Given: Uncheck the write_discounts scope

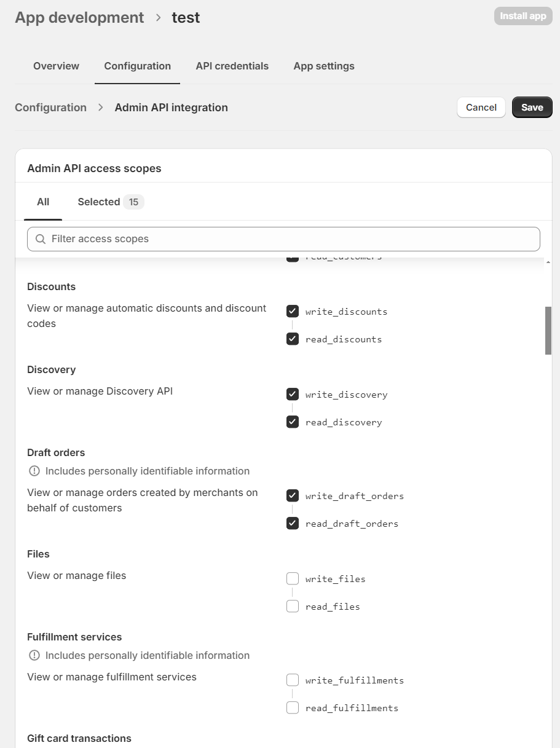Looking at the screenshot, I should (x=293, y=311).
